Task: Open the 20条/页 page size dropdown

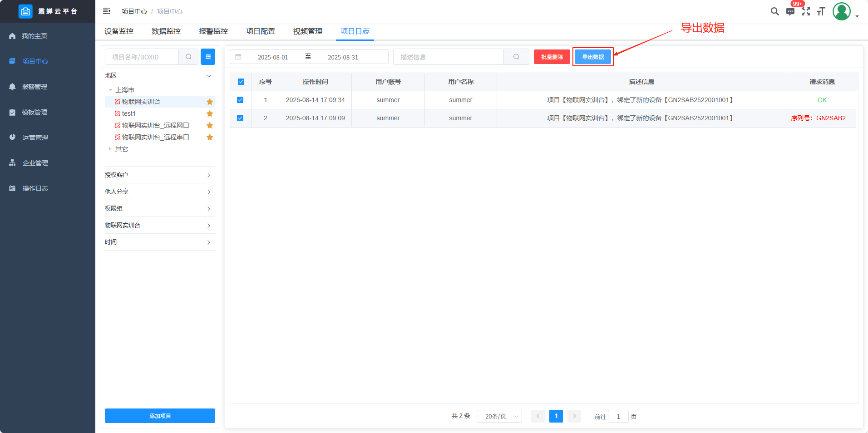Action: 499,416
